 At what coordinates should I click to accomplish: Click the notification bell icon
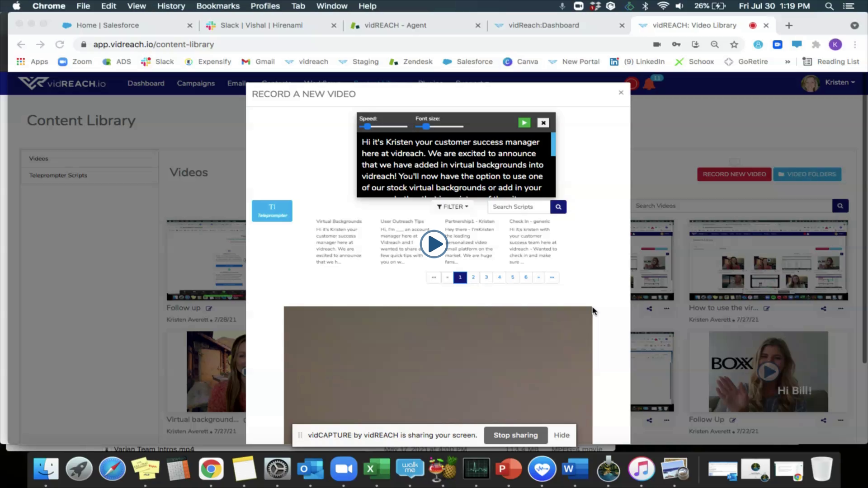pos(649,84)
